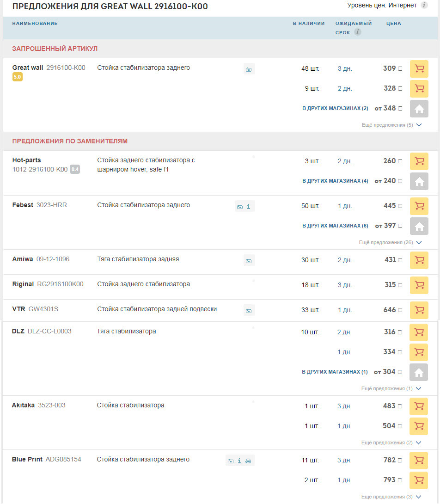Viewport: 440px width, 504px height.
Task: Open other shops icon for price from 397
Action: pos(419,226)
